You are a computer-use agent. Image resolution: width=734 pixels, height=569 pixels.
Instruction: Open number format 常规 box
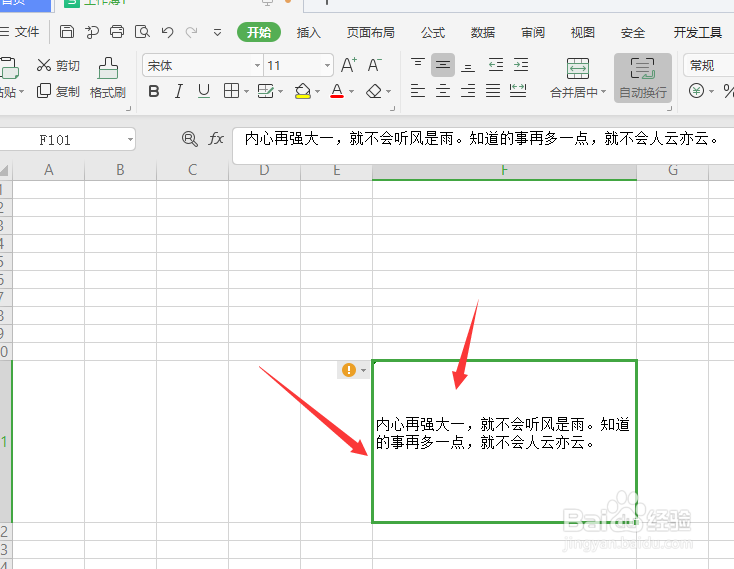(x=709, y=65)
